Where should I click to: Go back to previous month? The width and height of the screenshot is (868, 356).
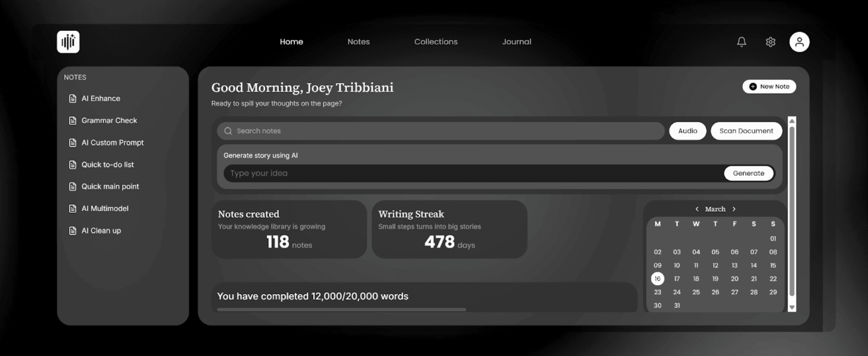pos(698,209)
